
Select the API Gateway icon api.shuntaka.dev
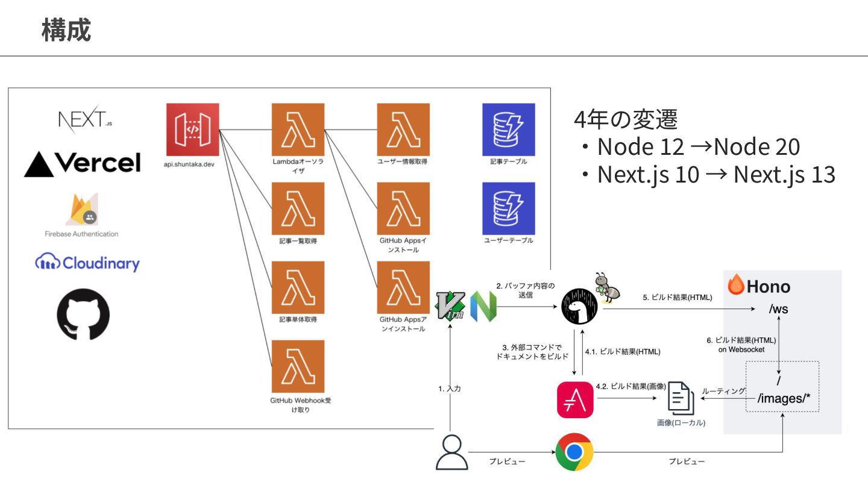point(193,130)
